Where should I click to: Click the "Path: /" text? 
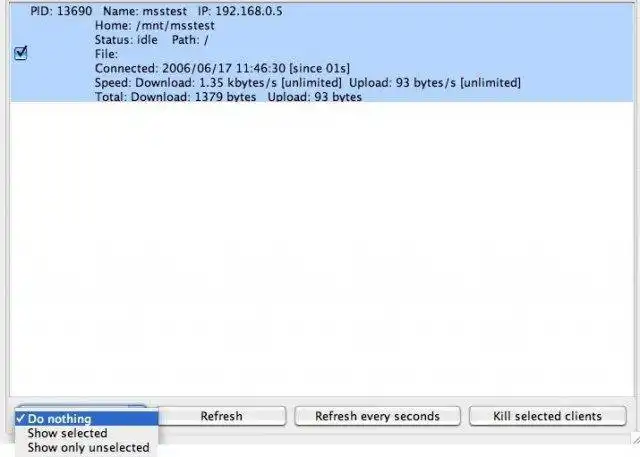point(190,40)
